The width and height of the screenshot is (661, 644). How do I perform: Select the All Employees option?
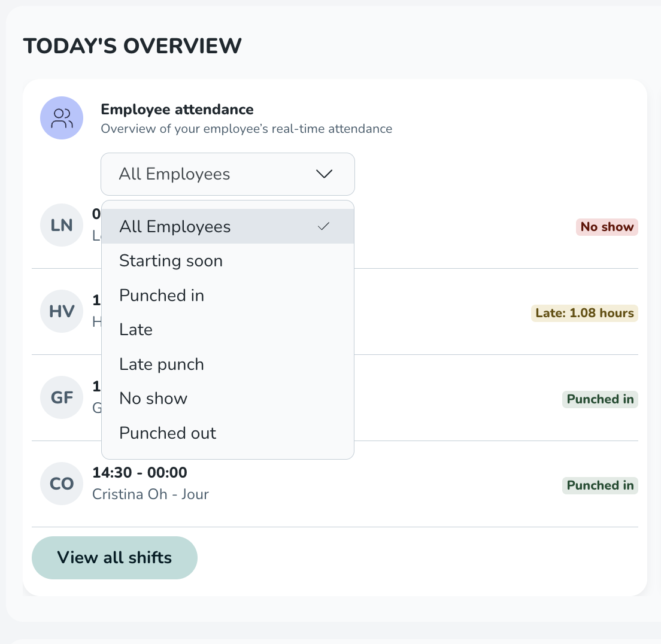(x=175, y=227)
